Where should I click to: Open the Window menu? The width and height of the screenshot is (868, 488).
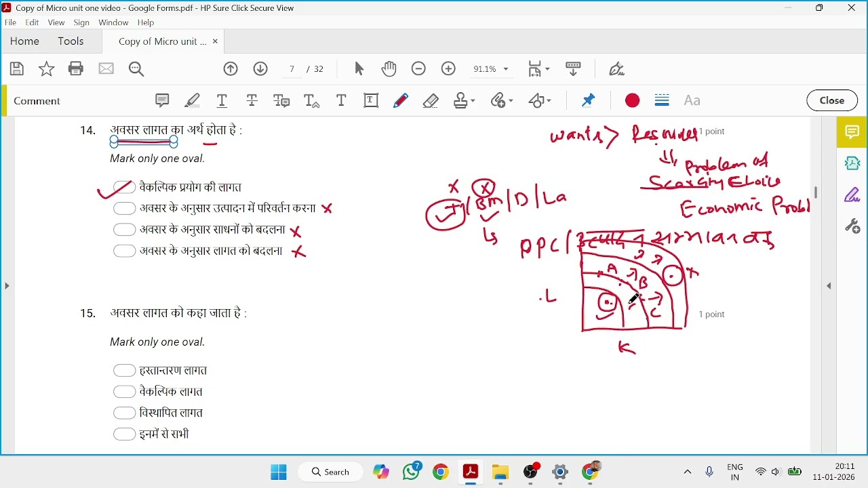pyautogui.click(x=113, y=22)
